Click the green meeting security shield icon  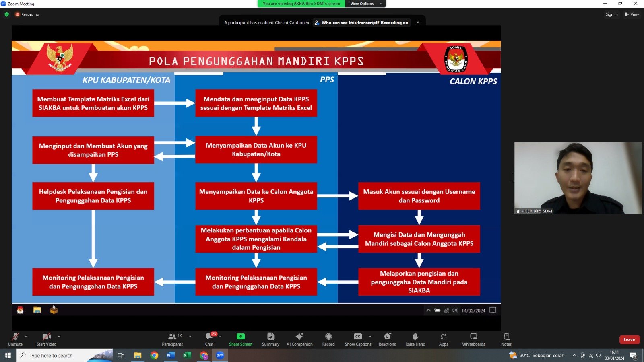click(x=6, y=14)
